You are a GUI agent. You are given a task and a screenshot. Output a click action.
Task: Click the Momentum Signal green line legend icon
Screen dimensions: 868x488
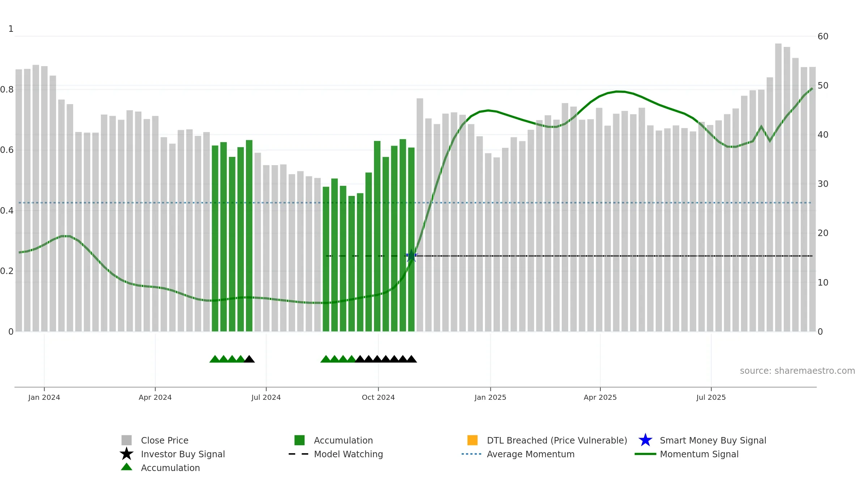tap(645, 454)
